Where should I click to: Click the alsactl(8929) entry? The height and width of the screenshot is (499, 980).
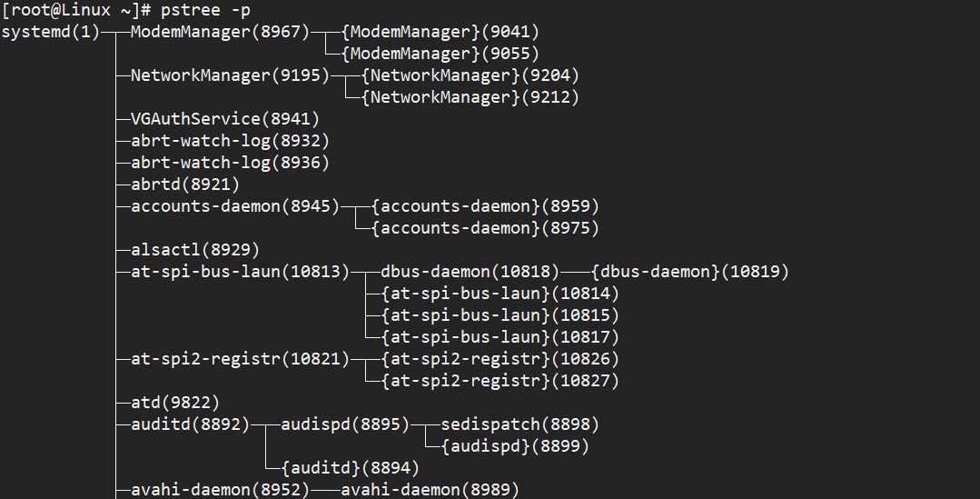coord(195,250)
